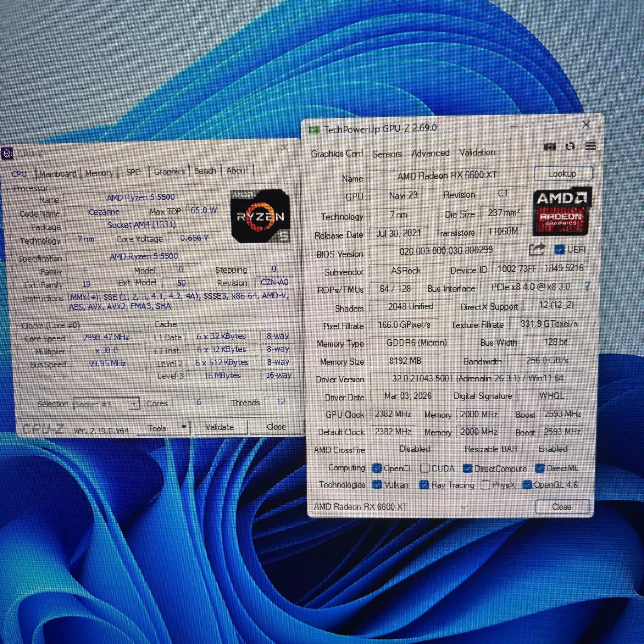Toggle the CUDA checkbox
This screenshot has height=644, width=644.
(x=424, y=468)
